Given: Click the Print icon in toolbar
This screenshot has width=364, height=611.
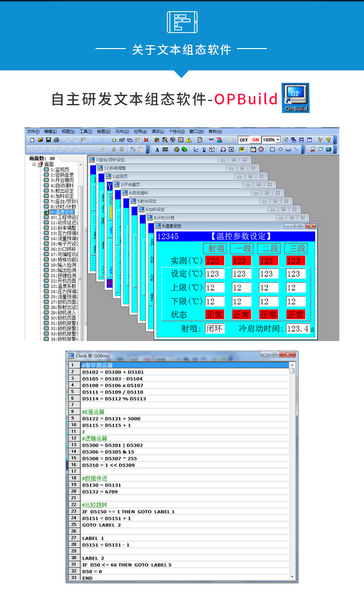Looking at the screenshot, I should pos(56,140).
